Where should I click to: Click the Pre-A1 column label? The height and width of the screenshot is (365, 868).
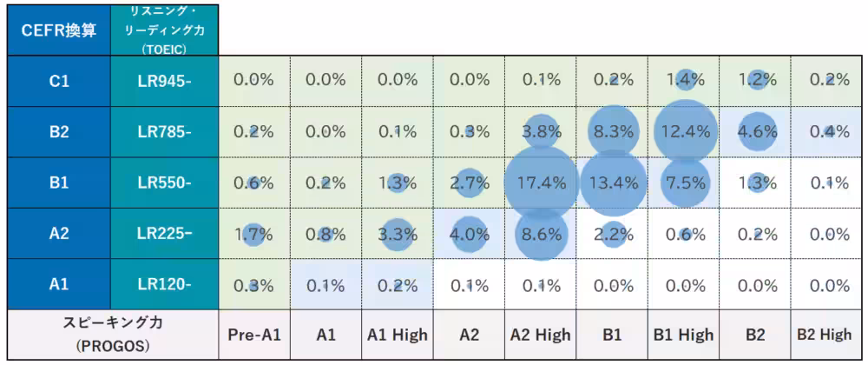point(253,335)
